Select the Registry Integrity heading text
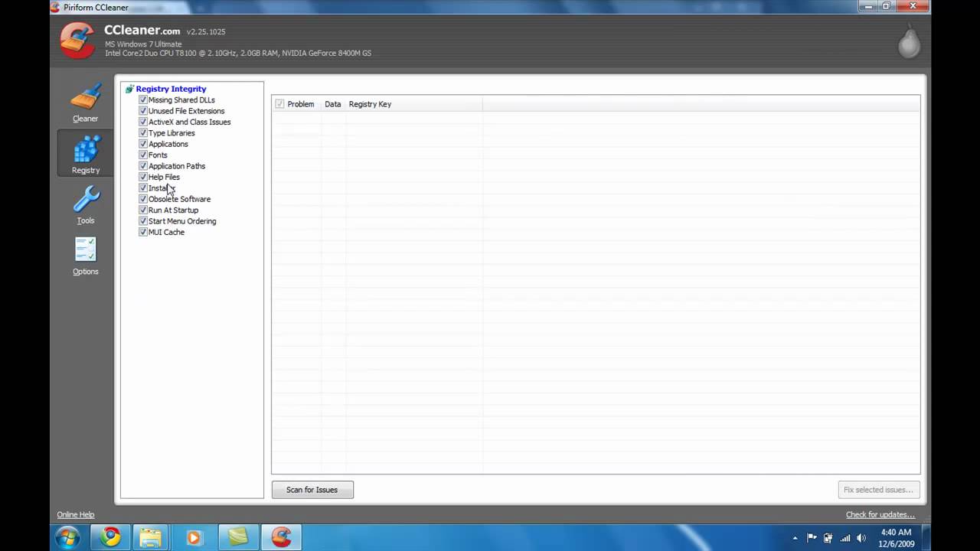The width and height of the screenshot is (980, 551). (x=171, y=89)
